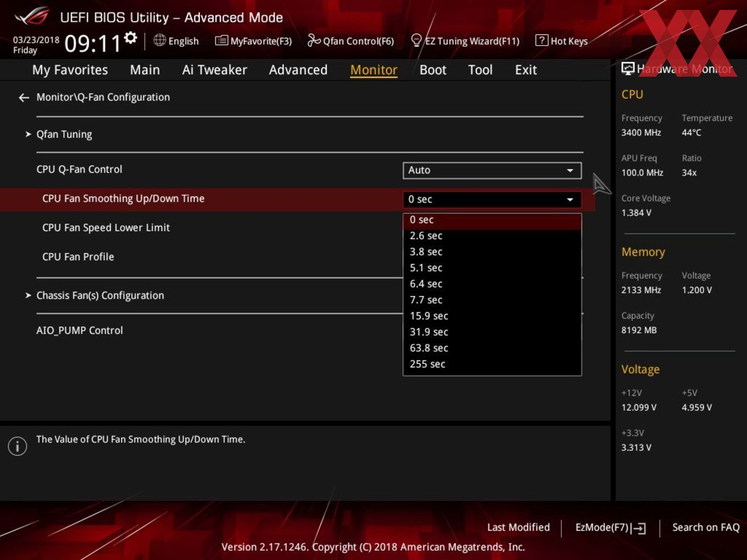The width and height of the screenshot is (747, 560).
Task: Expand the Qfan Tuning submenu
Action: tap(64, 135)
